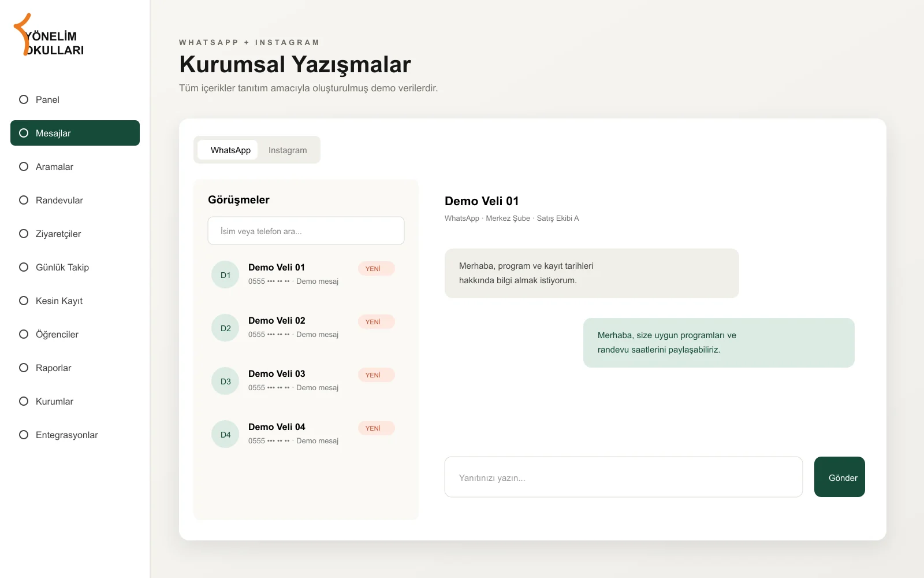Image resolution: width=924 pixels, height=578 pixels.
Task: Click the YENİ badge on Demo Veli 03
Action: pos(377,375)
